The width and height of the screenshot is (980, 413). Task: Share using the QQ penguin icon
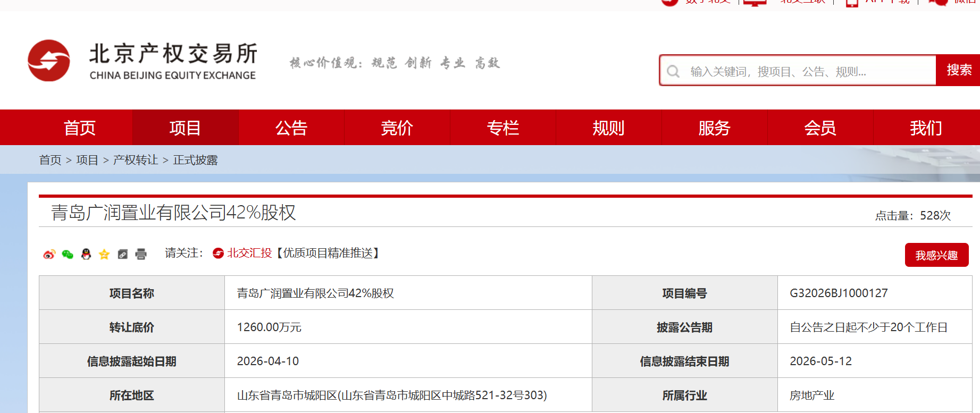click(x=86, y=254)
